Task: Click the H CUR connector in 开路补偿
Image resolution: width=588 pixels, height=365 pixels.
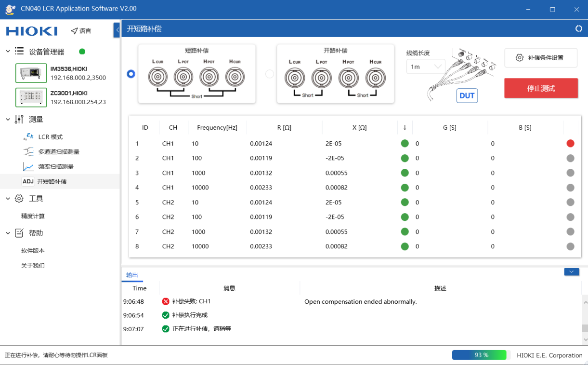Action: (x=376, y=78)
